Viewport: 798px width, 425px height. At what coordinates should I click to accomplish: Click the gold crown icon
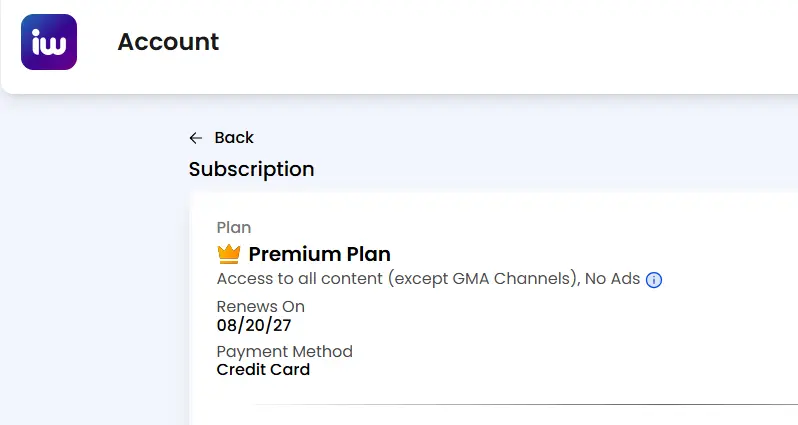click(x=229, y=254)
